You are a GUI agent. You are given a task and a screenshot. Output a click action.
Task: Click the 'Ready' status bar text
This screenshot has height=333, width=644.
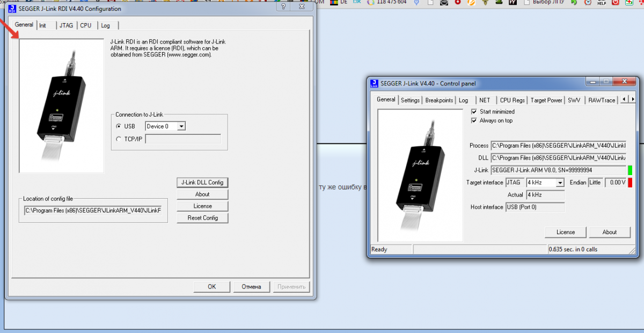(379, 249)
